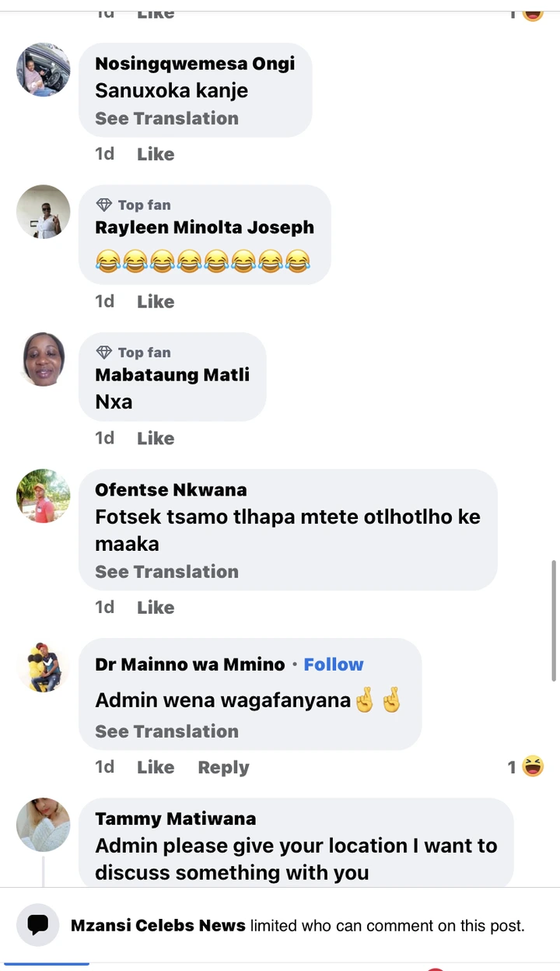Image resolution: width=560 pixels, height=971 pixels.
Task: Like Rayleen Minolta Joseph's emoji comment
Action: [156, 302]
